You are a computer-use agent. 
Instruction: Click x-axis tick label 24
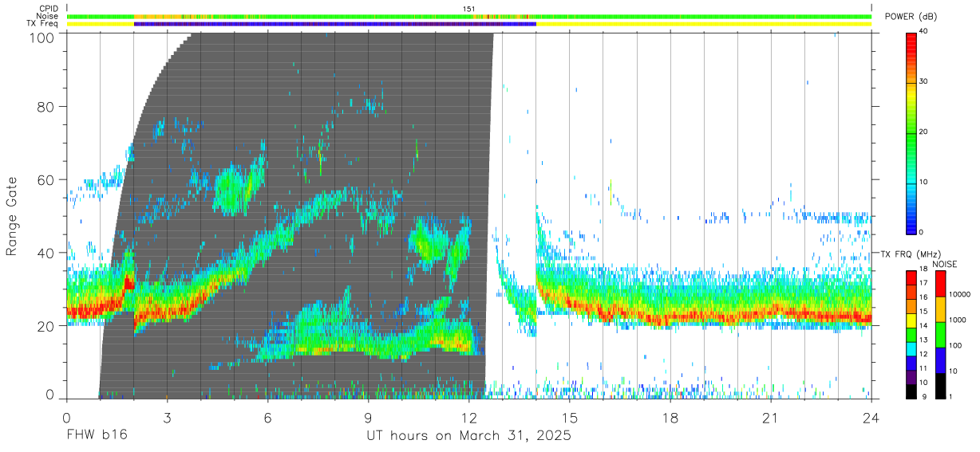871,418
